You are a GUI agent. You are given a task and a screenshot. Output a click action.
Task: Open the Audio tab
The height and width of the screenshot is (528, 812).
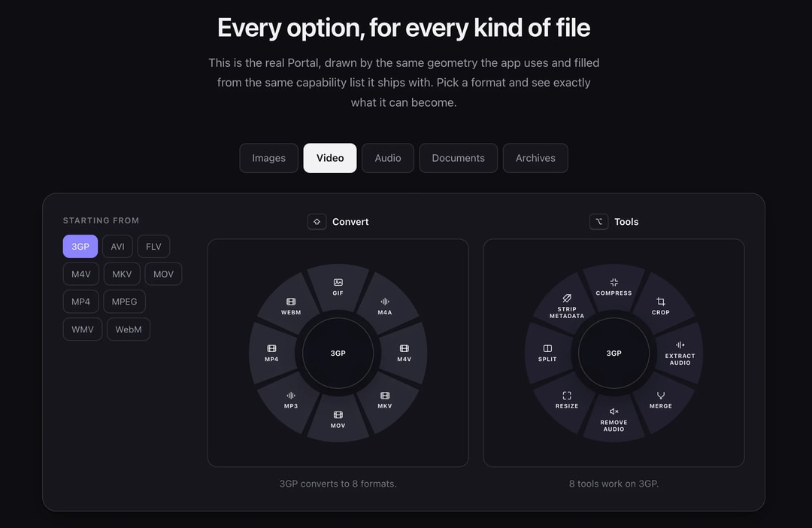pyautogui.click(x=388, y=158)
